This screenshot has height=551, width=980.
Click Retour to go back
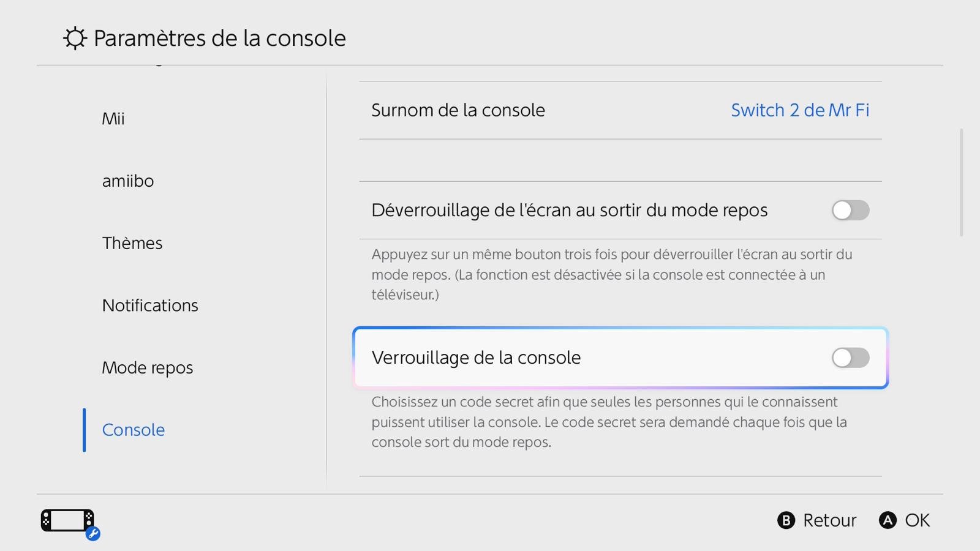coord(829,520)
